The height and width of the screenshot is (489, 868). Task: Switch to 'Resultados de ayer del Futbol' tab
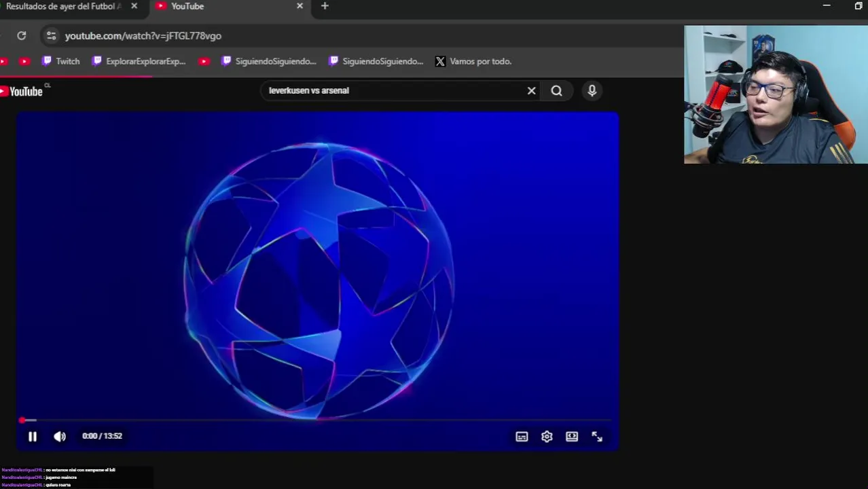pyautogui.click(x=65, y=6)
